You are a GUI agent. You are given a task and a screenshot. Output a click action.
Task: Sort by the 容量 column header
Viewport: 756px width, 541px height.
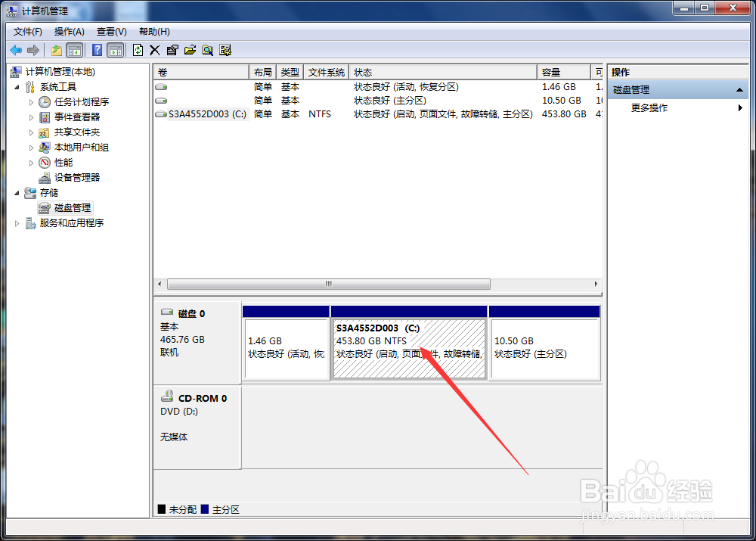(x=564, y=73)
